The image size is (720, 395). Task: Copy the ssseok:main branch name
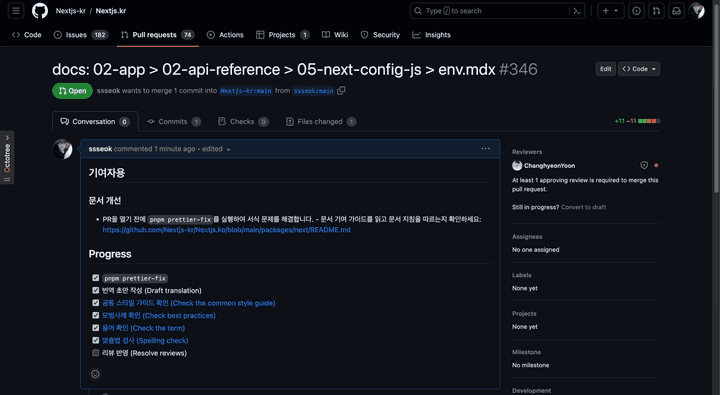click(341, 90)
